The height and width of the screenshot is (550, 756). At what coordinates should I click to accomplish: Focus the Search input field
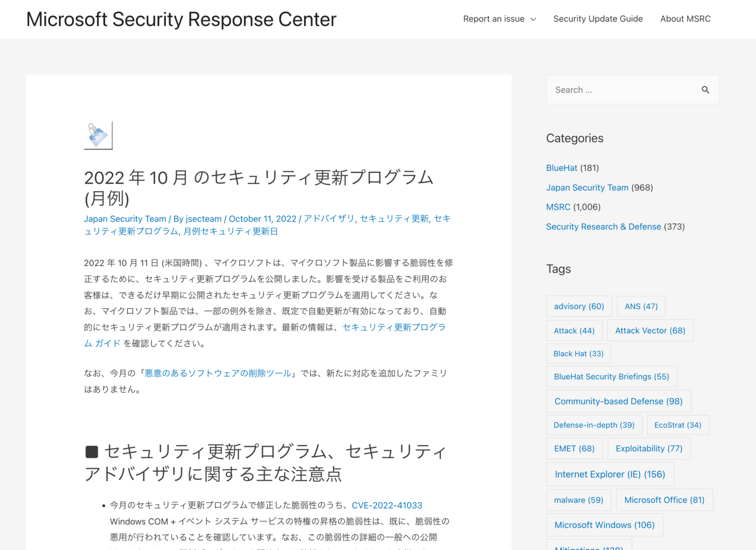pos(623,90)
